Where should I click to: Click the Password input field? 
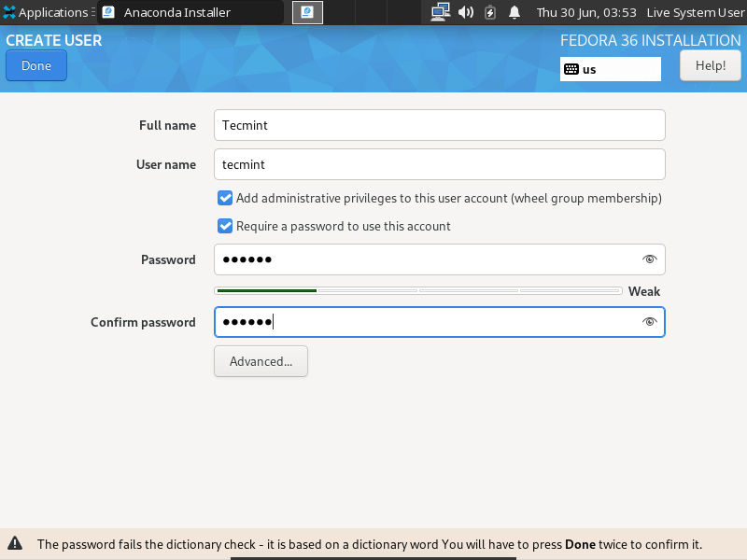pos(439,259)
